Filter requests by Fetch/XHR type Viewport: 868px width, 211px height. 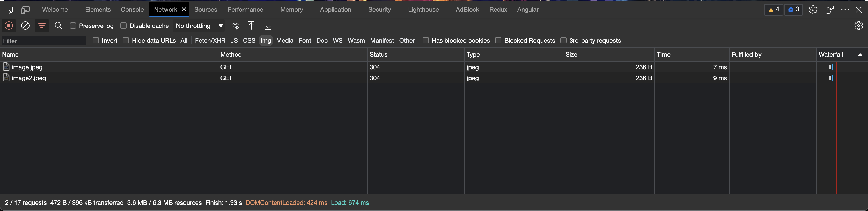pos(210,40)
